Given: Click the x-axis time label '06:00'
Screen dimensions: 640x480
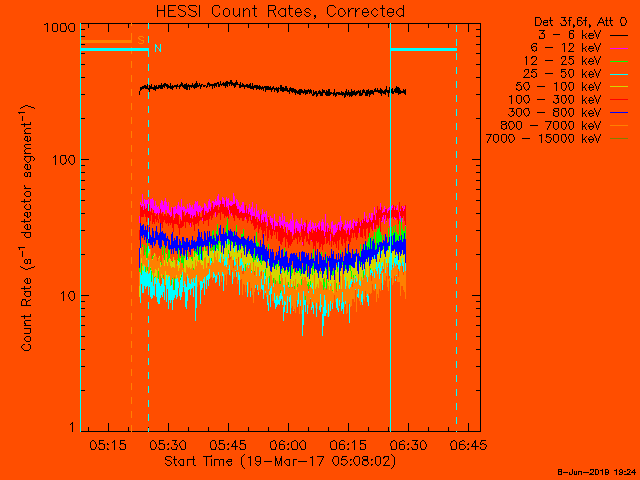Looking at the screenshot, I should click(x=288, y=445).
